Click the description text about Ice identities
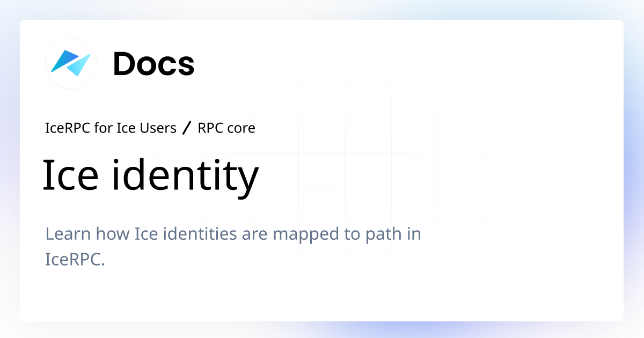This screenshot has height=338, width=644. click(x=233, y=246)
